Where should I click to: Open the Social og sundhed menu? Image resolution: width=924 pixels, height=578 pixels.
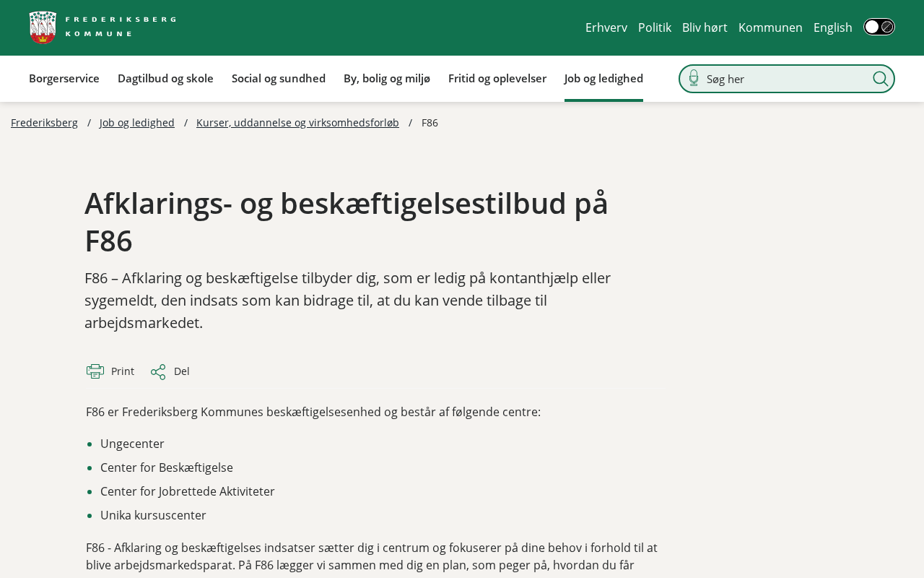pos(279,78)
